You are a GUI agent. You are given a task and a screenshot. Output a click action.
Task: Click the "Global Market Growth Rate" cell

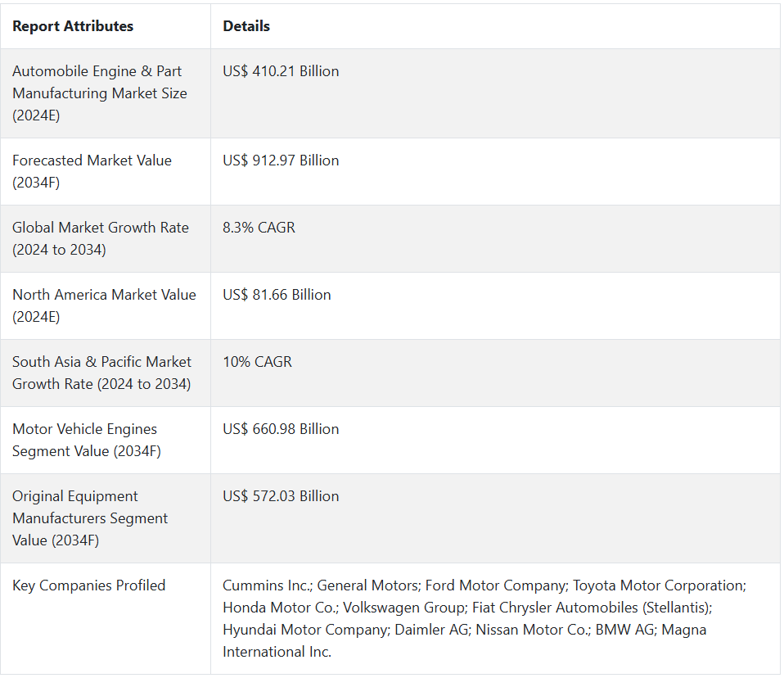100,238
